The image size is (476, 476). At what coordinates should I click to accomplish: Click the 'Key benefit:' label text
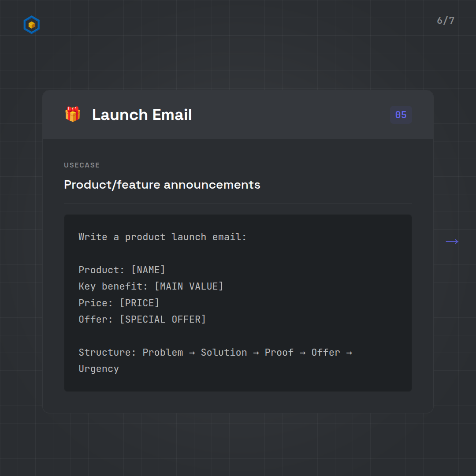tap(113, 286)
